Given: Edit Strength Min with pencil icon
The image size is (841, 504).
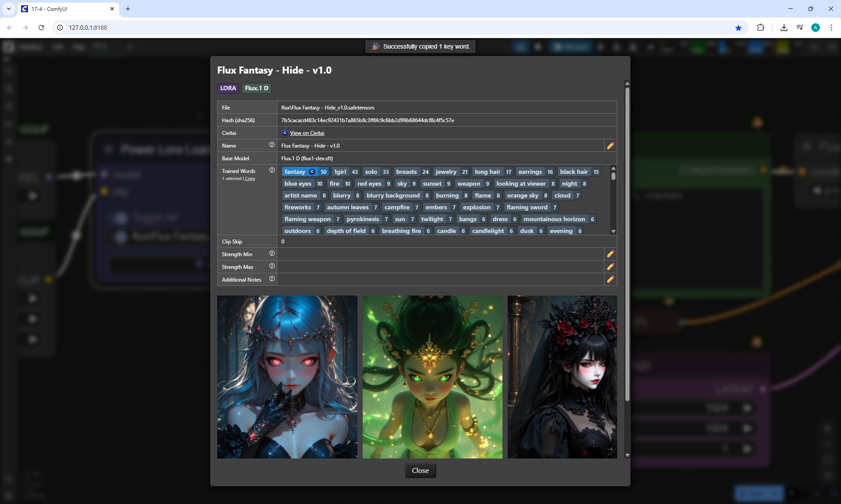Looking at the screenshot, I should 611,254.
